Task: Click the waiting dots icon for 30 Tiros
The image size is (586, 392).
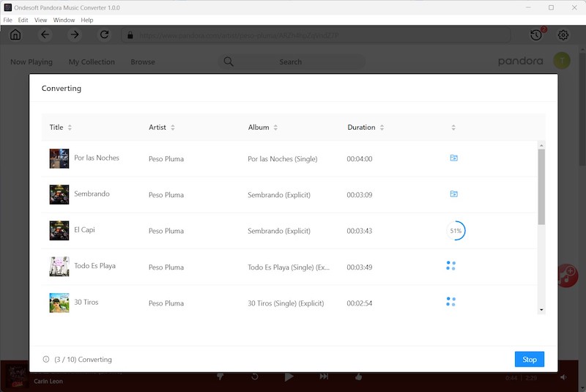Action: coord(450,302)
